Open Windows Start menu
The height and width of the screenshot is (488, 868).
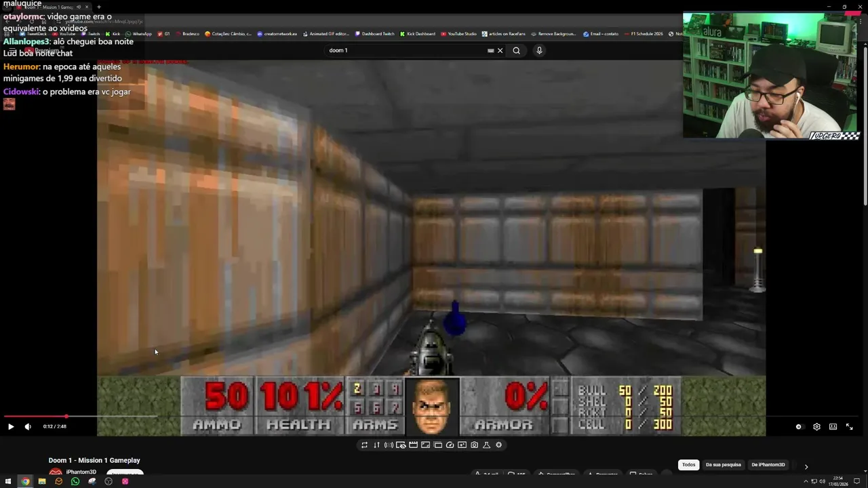tap(9, 481)
